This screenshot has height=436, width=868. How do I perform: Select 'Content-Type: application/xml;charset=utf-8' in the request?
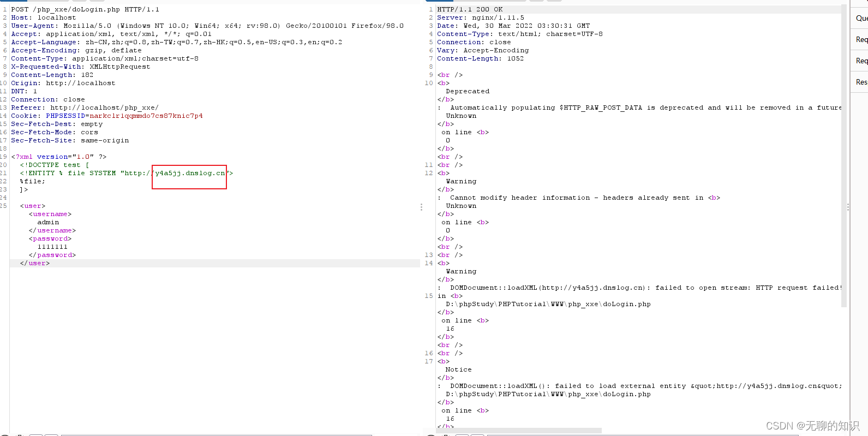tap(105, 58)
